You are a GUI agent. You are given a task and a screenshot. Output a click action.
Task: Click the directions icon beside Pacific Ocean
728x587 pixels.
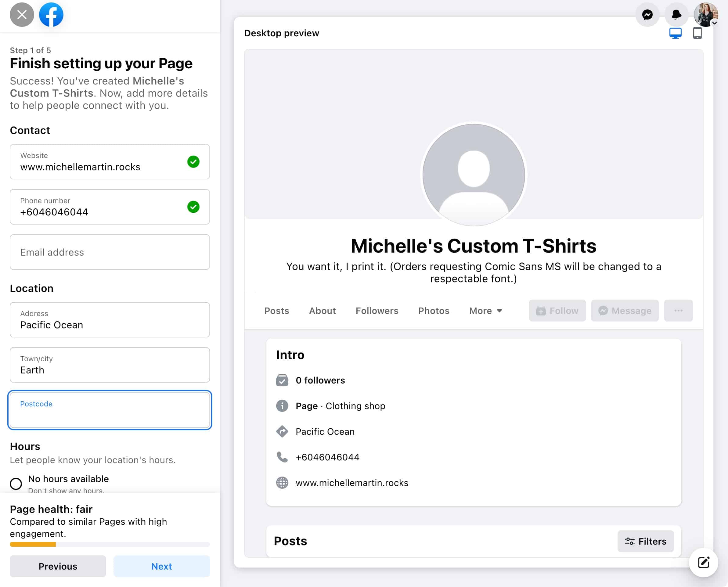(x=282, y=431)
